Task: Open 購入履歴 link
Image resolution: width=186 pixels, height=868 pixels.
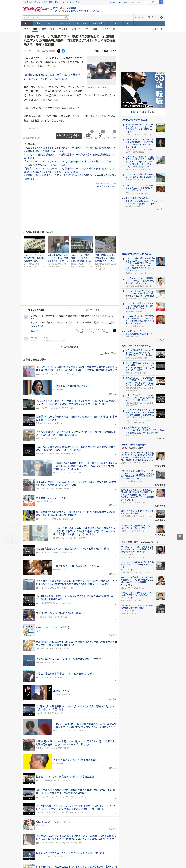Action: pos(152,17)
